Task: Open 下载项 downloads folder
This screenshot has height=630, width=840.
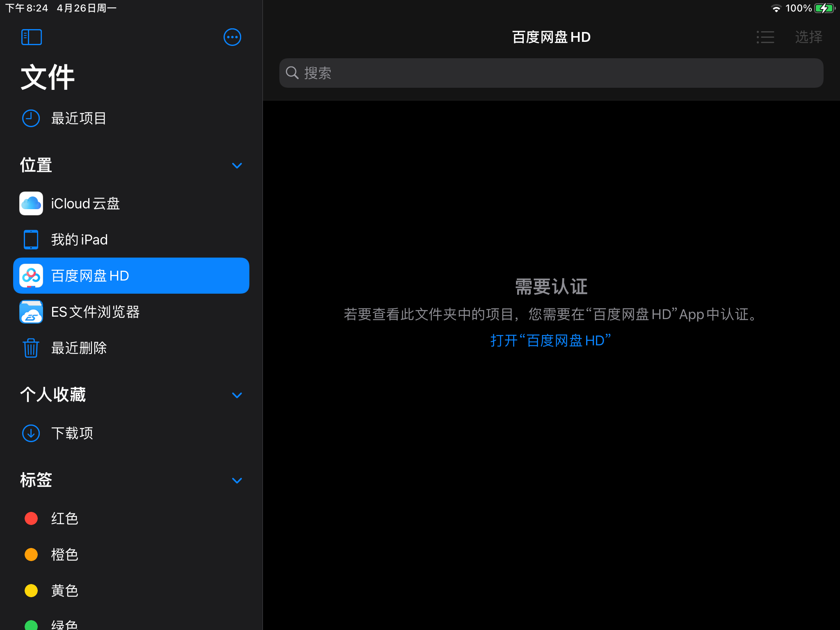Action: (x=72, y=433)
